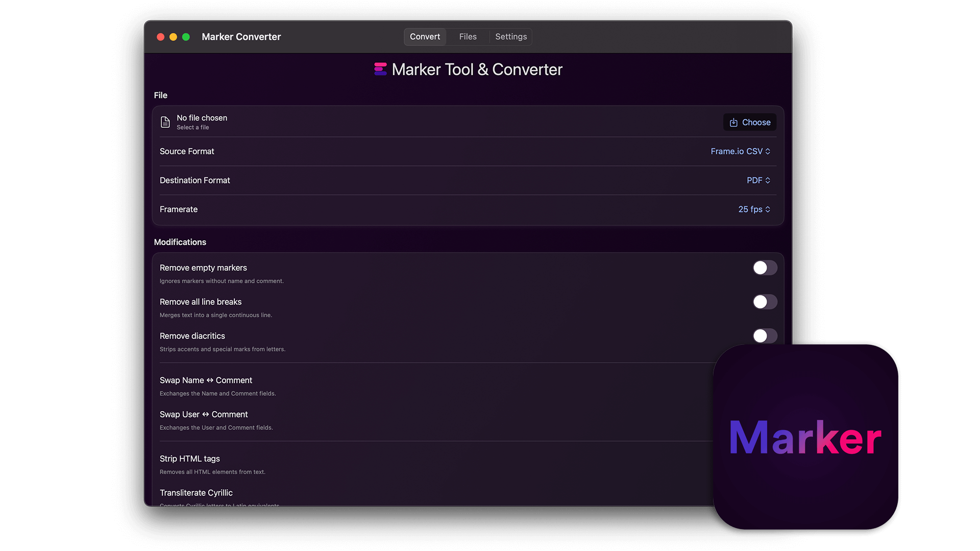
Task: Enable Remove empty markers toggle
Action: tap(764, 268)
